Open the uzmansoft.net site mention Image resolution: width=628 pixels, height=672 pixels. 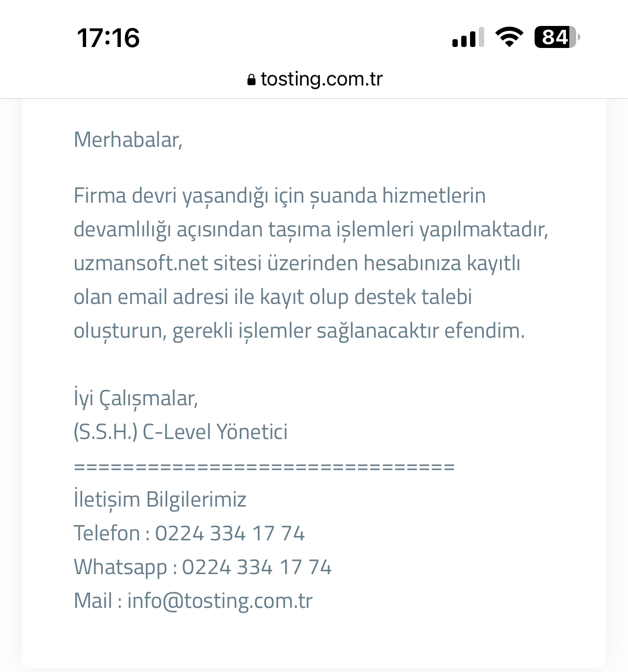pyautogui.click(x=141, y=263)
